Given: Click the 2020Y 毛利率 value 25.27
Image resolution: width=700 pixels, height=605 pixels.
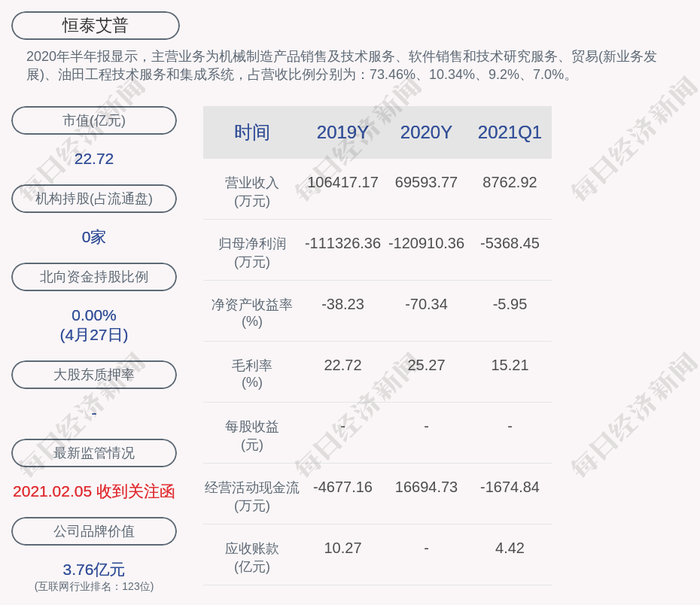Looking at the screenshot, I should [x=426, y=365].
